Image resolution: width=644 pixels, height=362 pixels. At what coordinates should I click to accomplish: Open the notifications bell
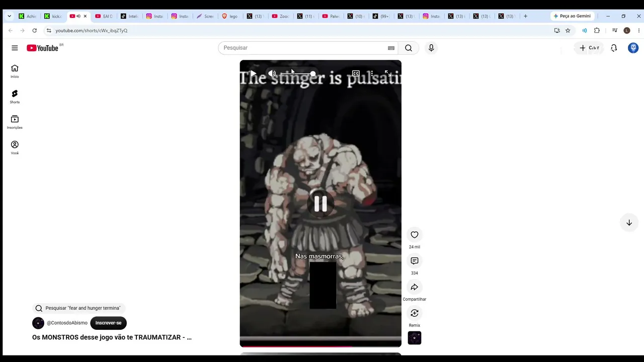614,48
